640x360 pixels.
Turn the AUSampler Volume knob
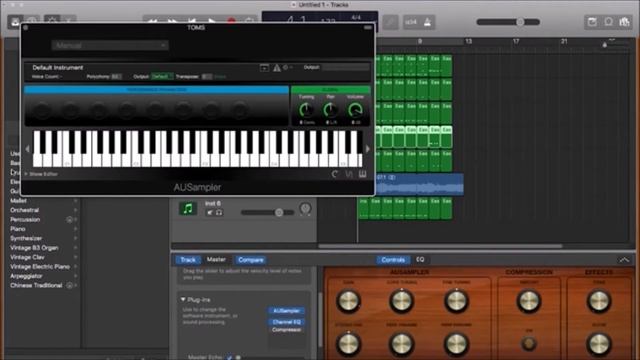pos(355,109)
